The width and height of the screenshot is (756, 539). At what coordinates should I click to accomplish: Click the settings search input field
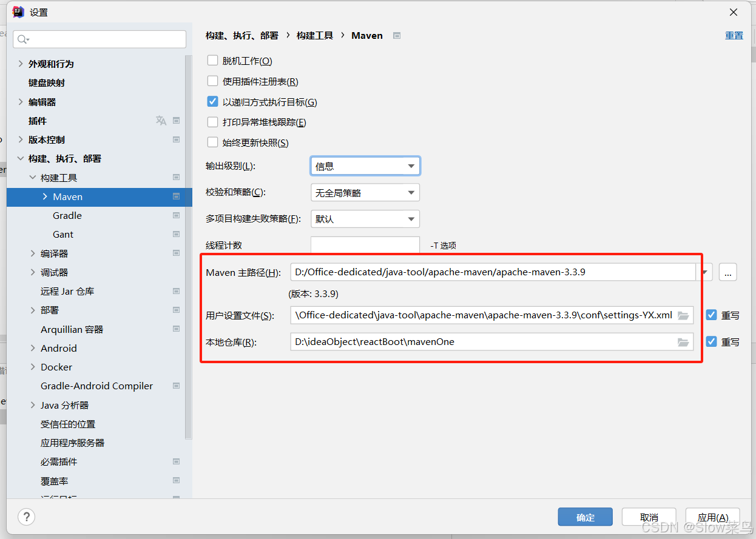pyautogui.click(x=100, y=39)
